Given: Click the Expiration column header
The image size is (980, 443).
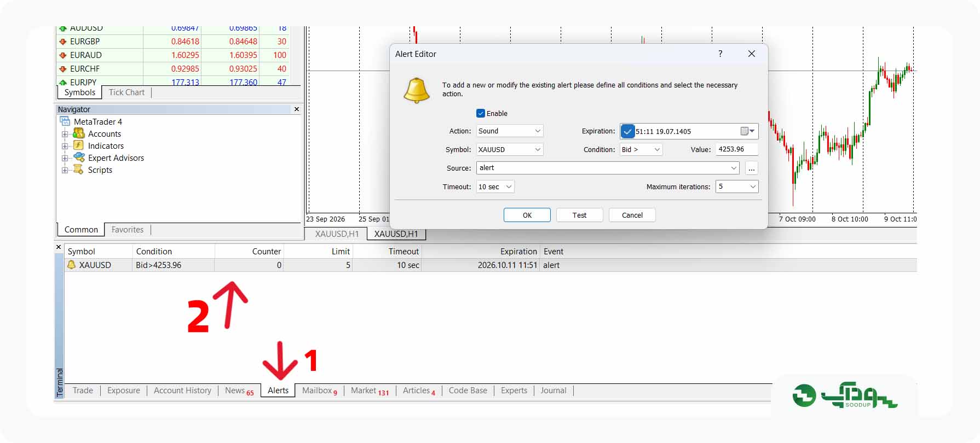Looking at the screenshot, I should [481, 252].
